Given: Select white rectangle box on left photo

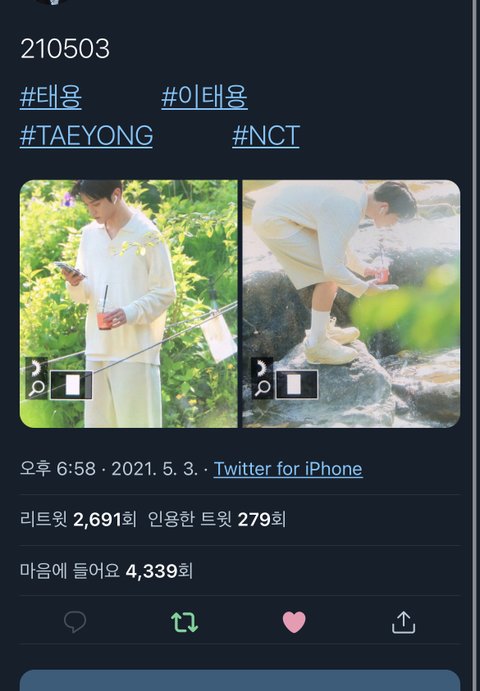Looking at the screenshot, I should pos(71,385).
